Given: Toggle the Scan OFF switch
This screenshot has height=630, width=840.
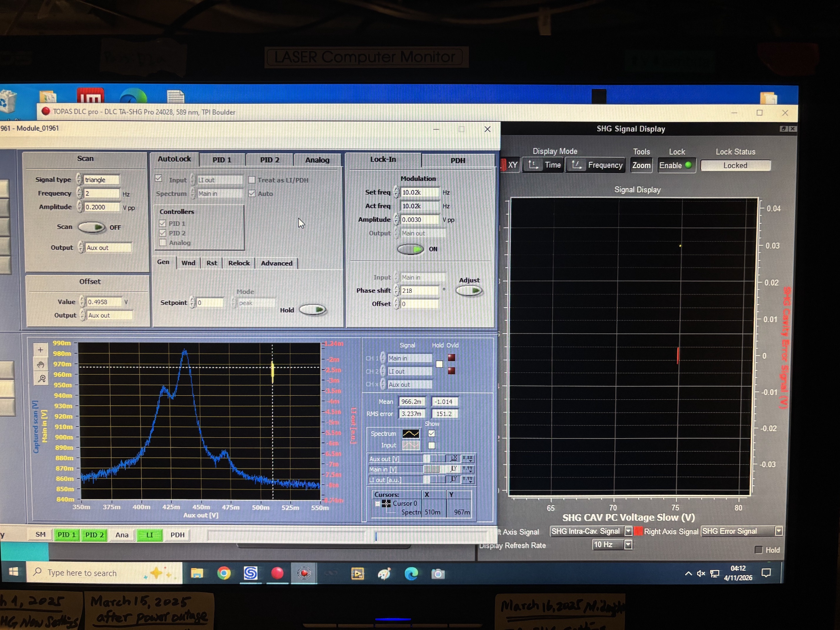Looking at the screenshot, I should tap(91, 227).
